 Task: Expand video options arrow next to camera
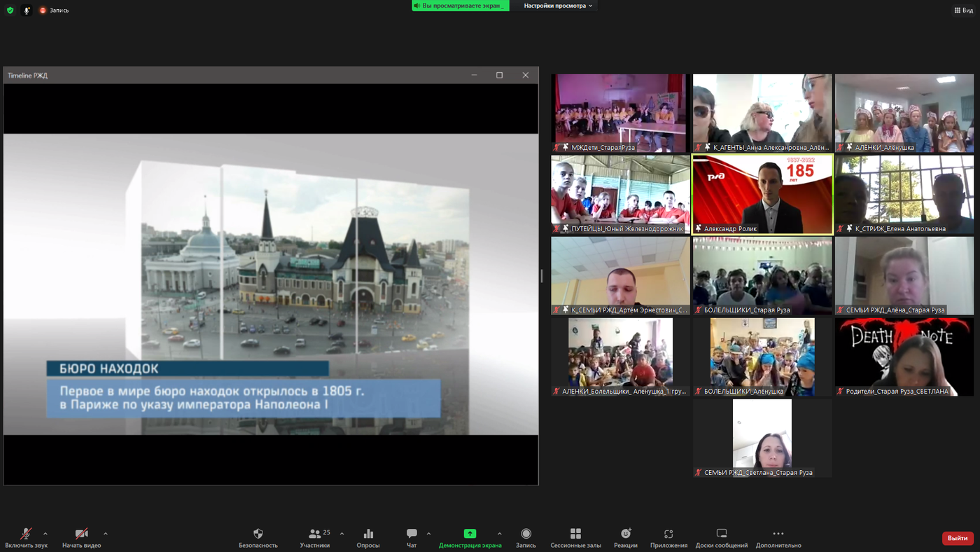coord(106,534)
